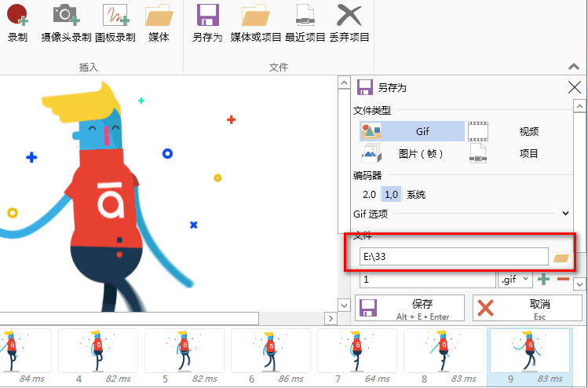Load media or project (媒体或项目)
Viewport: 588px width, 388px height.
click(256, 23)
